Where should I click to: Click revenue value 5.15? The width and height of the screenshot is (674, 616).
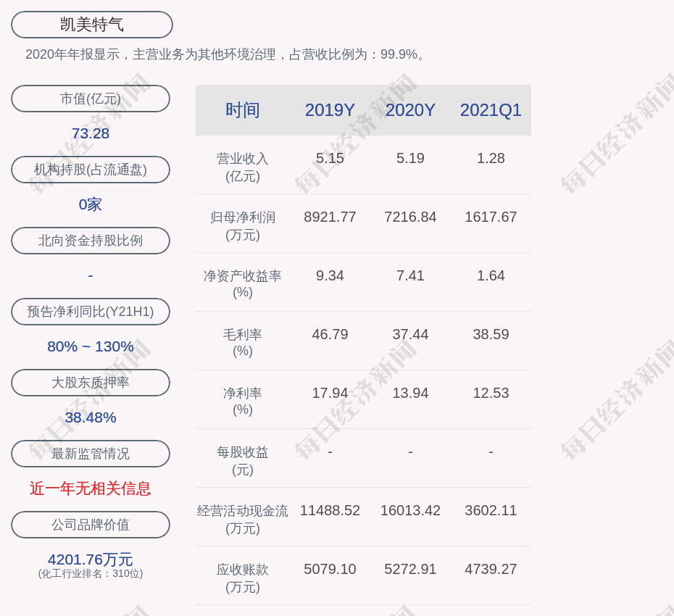(330, 158)
